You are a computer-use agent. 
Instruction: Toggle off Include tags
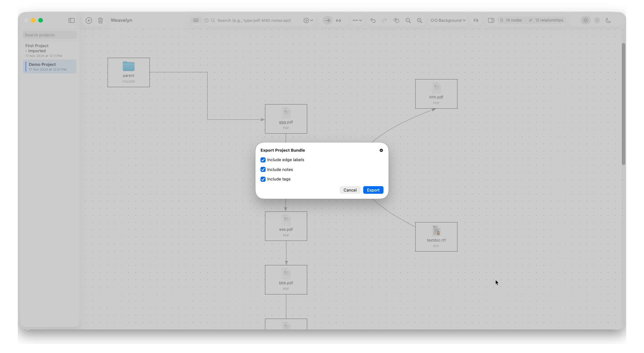(263, 179)
